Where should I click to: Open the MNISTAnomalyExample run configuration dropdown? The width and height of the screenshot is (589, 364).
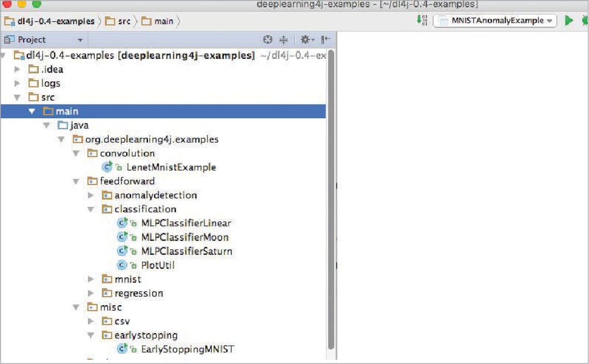(x=494, y=21)
